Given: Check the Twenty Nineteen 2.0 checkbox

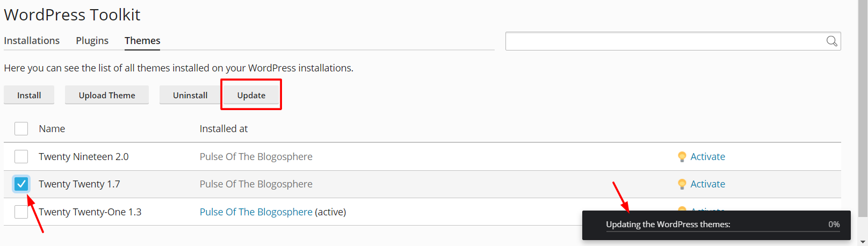Looking at the screenshot, I should 21,157.
